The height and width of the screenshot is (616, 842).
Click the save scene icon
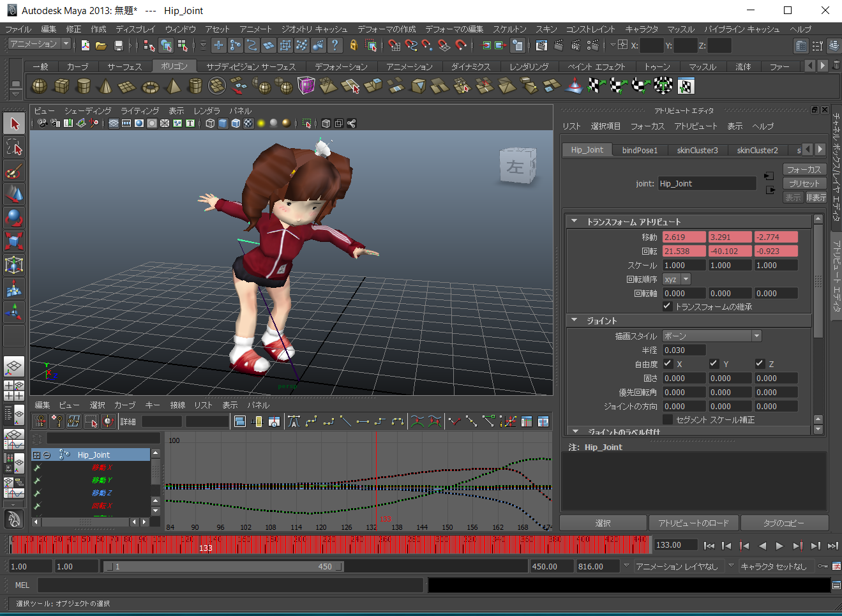click(119, 45)
